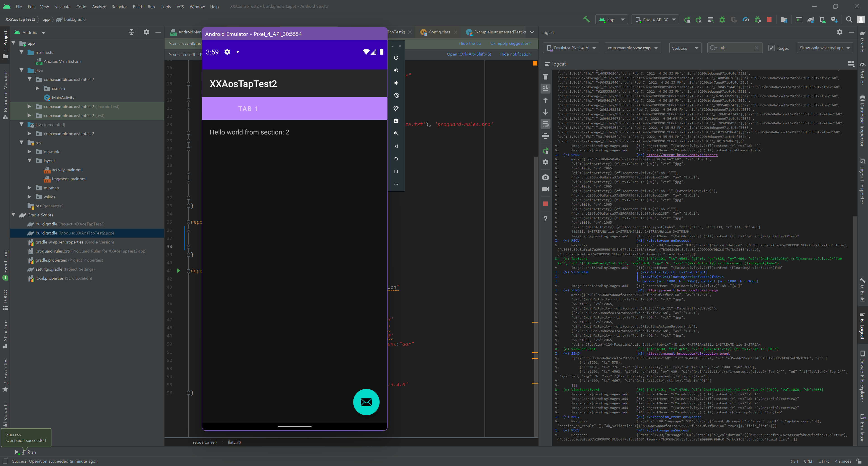Open the Logcat settings gear
The width and height of the screenshot is (868, 466).
tap(839, 32)
